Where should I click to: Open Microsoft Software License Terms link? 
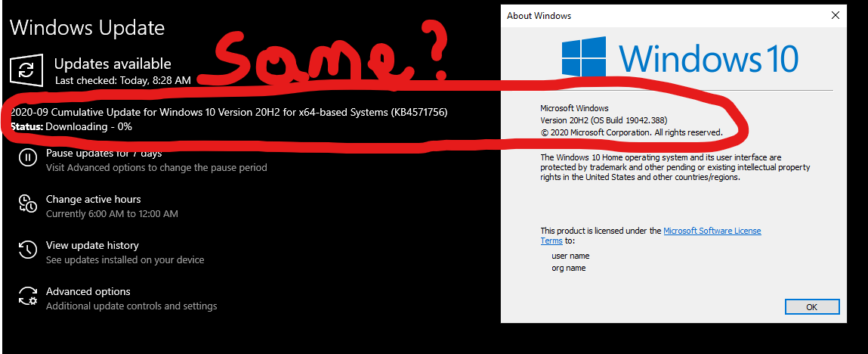coord(651,235)
